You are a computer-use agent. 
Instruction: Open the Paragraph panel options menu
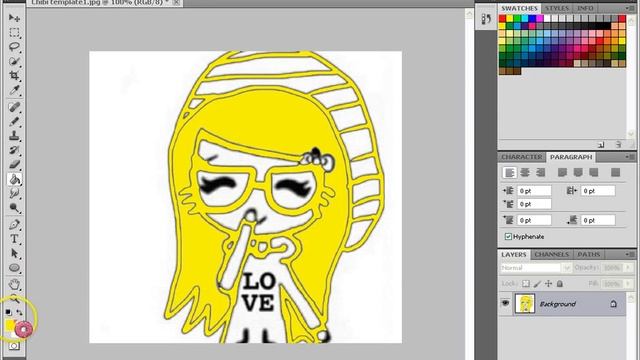[630, 157]
